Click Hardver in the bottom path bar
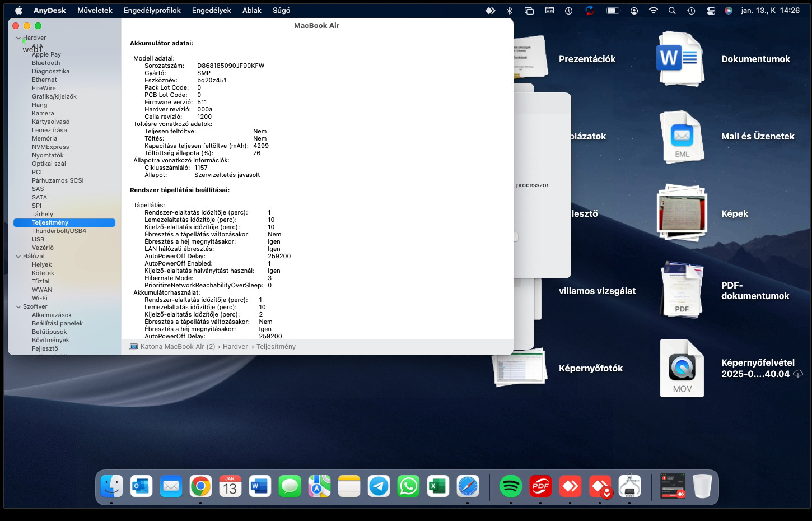The image size is (812, 521). (235, 347)
